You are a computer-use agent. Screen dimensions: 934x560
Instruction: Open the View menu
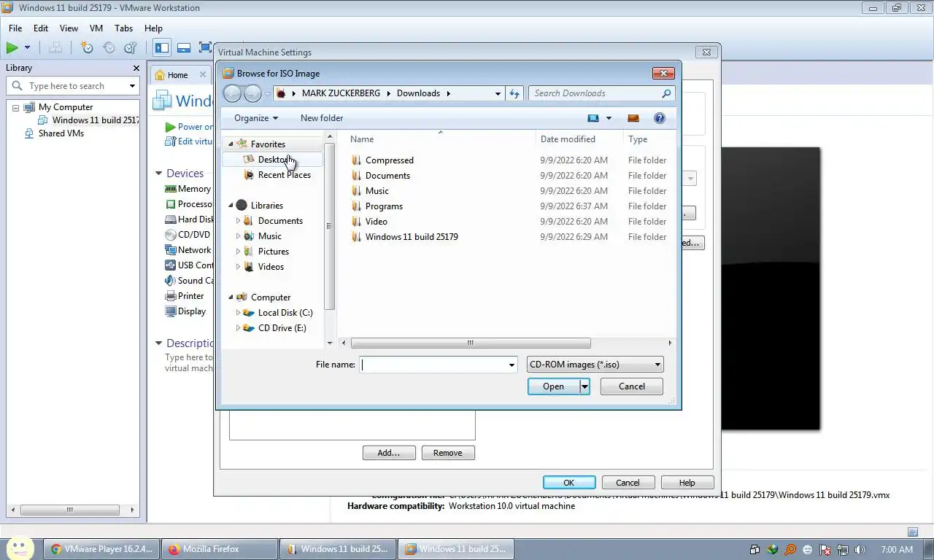(x=69, y=28)
